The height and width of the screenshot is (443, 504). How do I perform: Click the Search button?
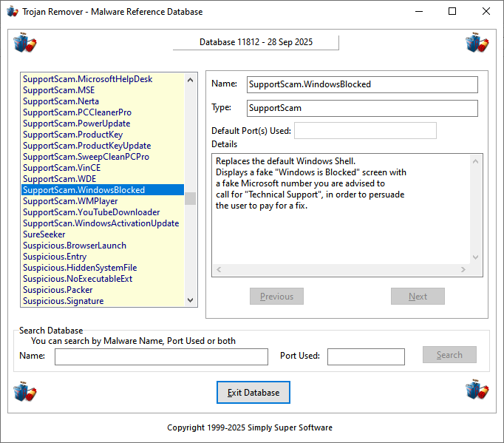tap(449, 355)
